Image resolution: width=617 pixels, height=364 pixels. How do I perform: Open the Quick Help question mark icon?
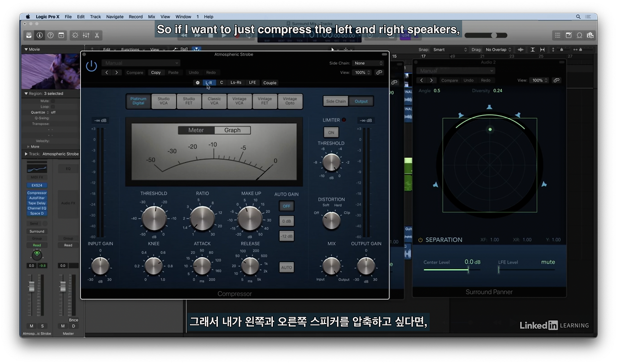51,35
